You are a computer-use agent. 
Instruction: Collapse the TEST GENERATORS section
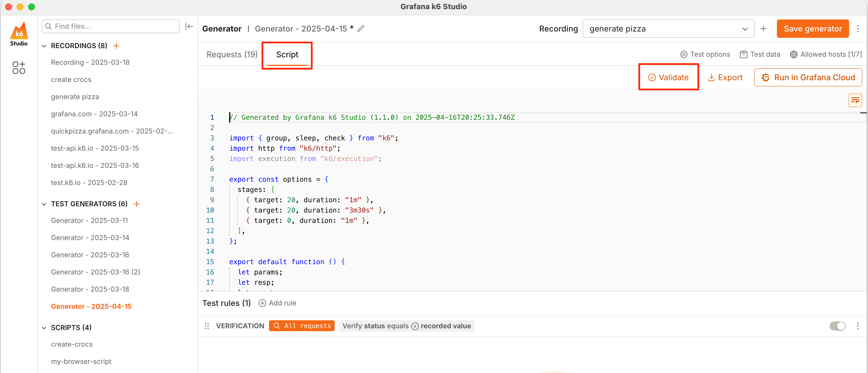(x=44, y=204)
